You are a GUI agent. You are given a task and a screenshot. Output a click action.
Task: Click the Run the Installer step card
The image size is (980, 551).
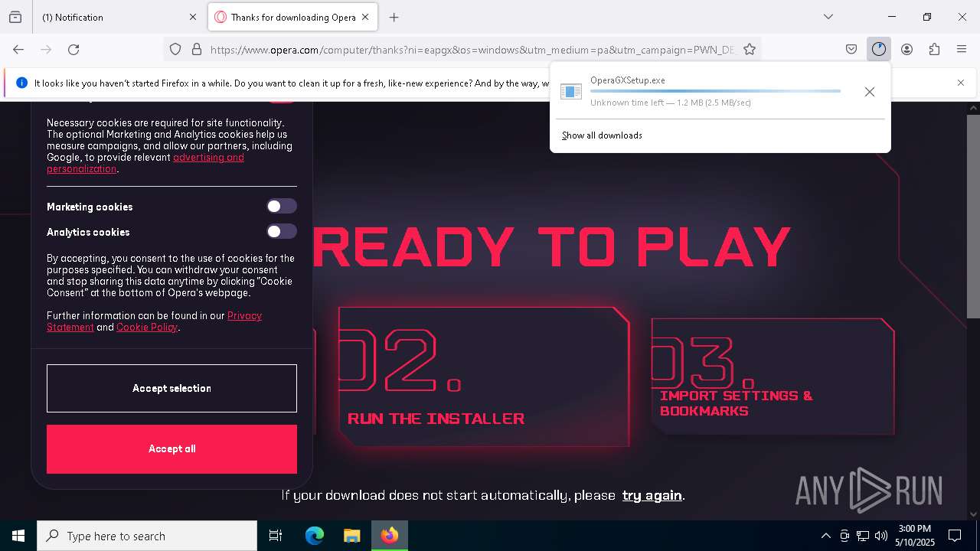pos(484,377)
